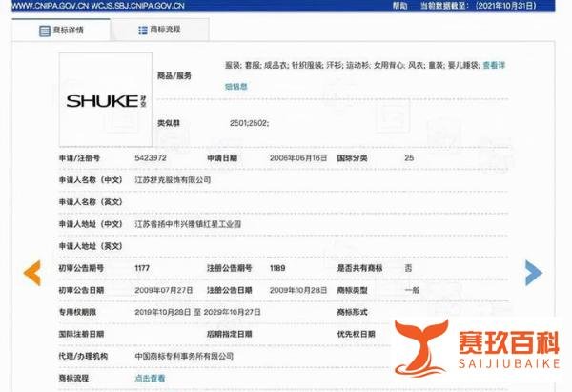Select similar group value 2501;2502;
The height and width of the screenshot is (392, 572).
tap(249, 123)
